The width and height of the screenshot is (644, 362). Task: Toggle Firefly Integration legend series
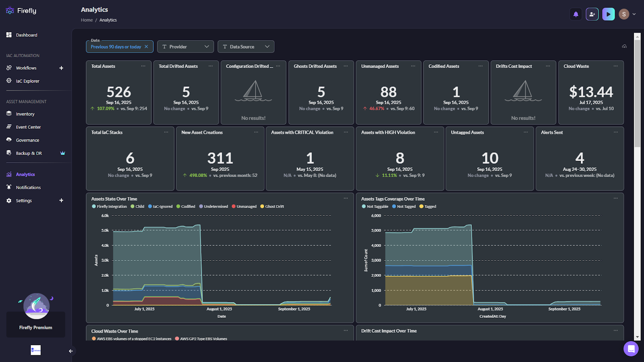point(109,207)
